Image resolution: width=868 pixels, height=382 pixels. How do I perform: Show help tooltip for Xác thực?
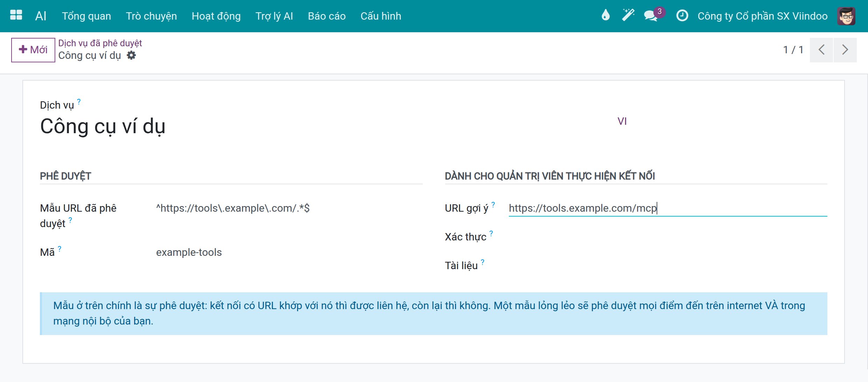[491, 233]
